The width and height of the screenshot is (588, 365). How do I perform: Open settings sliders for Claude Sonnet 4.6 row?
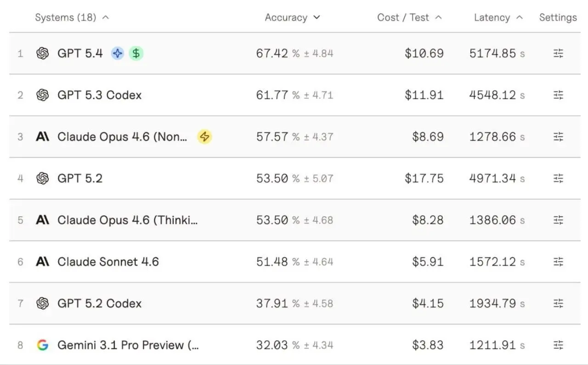558,262
